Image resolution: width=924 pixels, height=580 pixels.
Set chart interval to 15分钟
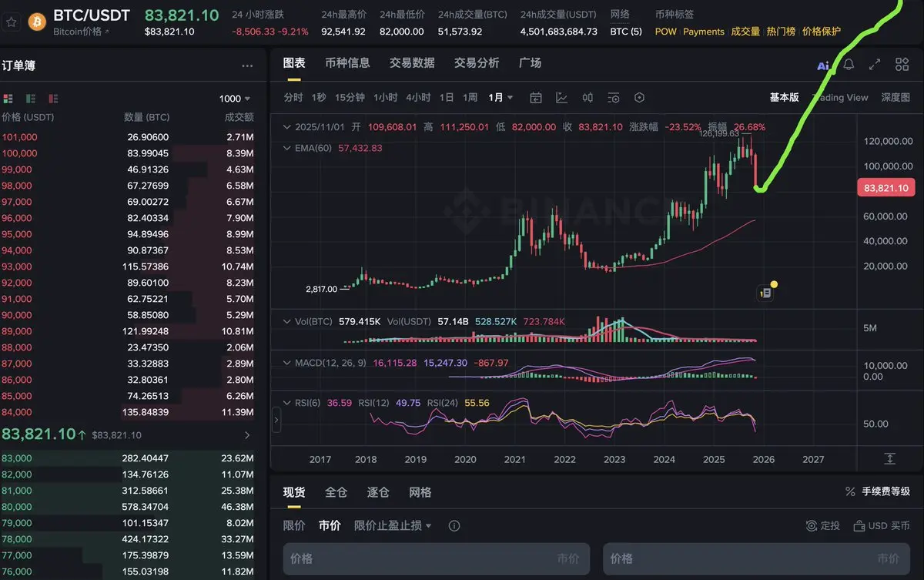point(350,98)
